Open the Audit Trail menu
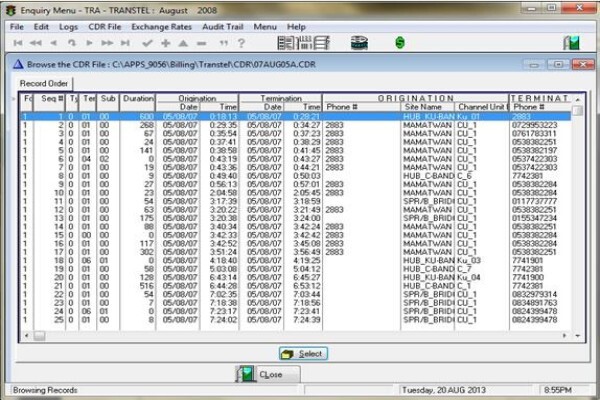The height and width of the screenshot is (400, 600). [223, 27]
